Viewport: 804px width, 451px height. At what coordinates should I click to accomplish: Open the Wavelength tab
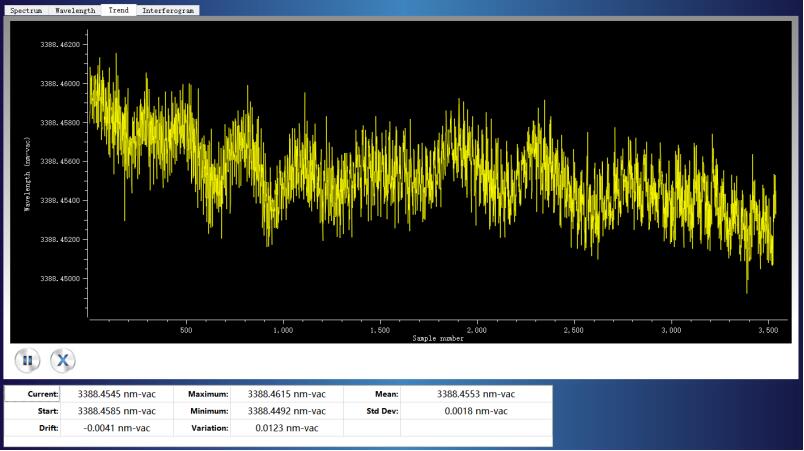(75, 10)
